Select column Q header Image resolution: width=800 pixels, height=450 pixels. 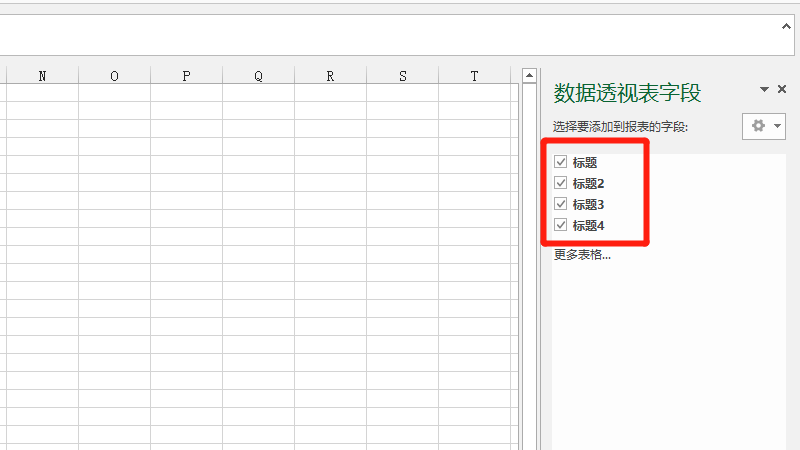pyautogui.click(x=258, y=76)
